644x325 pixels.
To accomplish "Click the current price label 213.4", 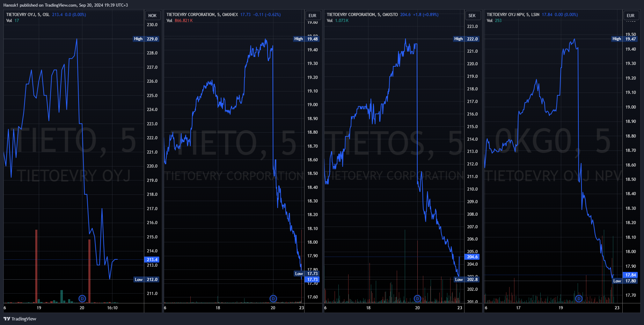I will pos(152,260).
